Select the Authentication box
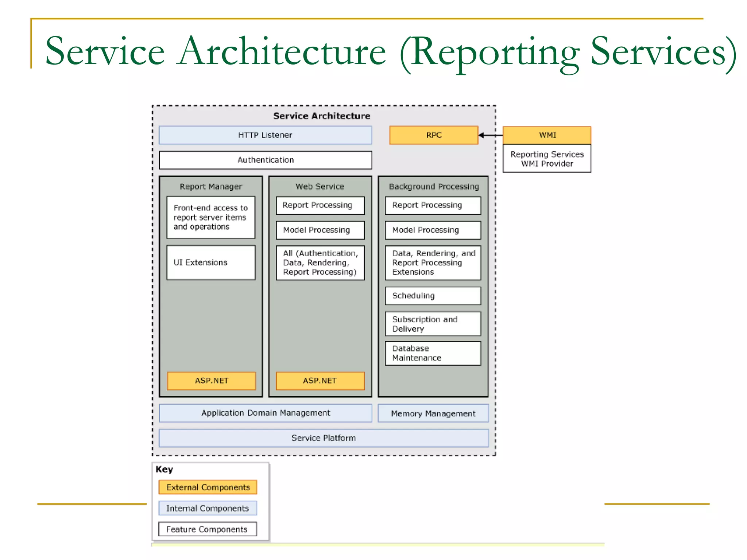 click(266, 160)
